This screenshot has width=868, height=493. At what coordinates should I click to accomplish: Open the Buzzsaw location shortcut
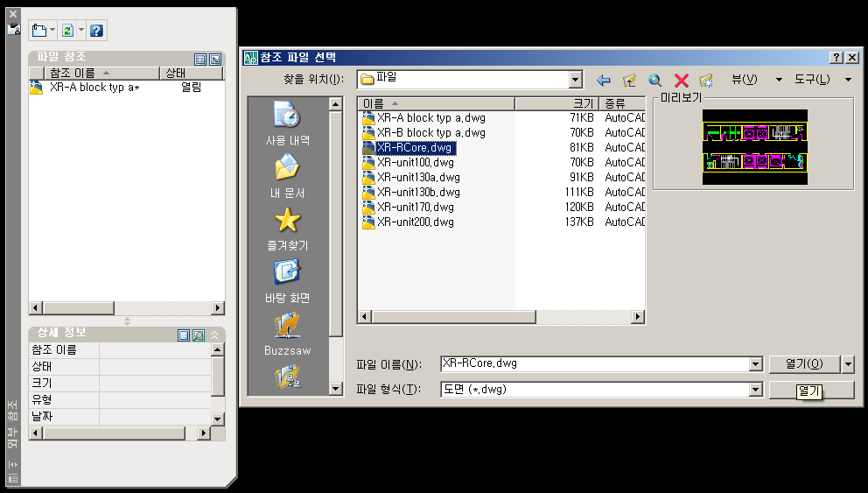(287, 333)
